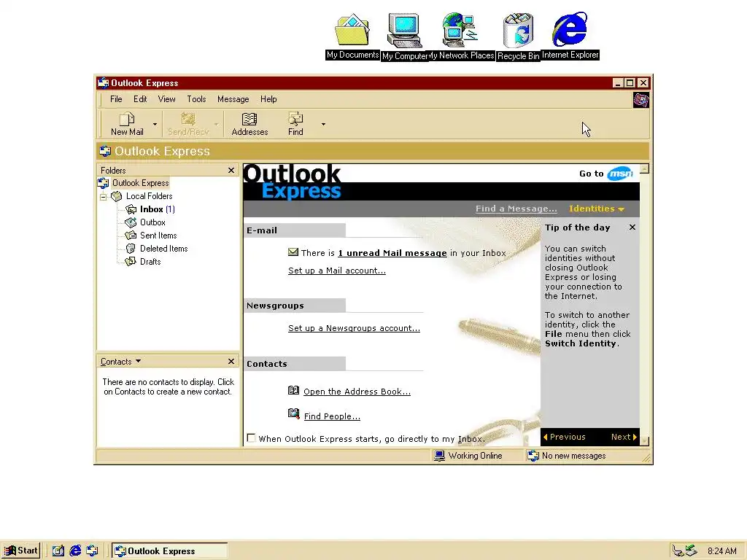
Task: Click the No new messages status icon
Action: point(533,456)
